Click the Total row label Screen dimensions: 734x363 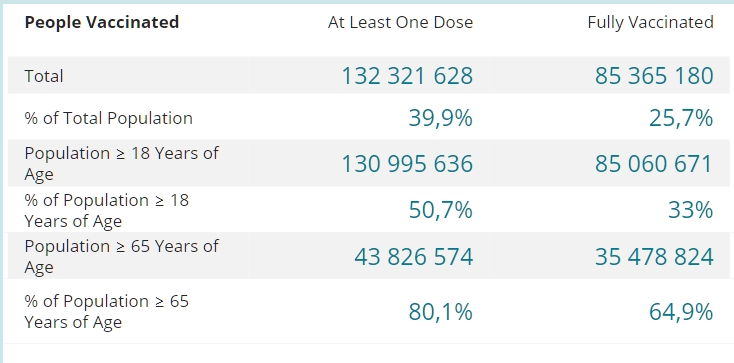[44, 76]
